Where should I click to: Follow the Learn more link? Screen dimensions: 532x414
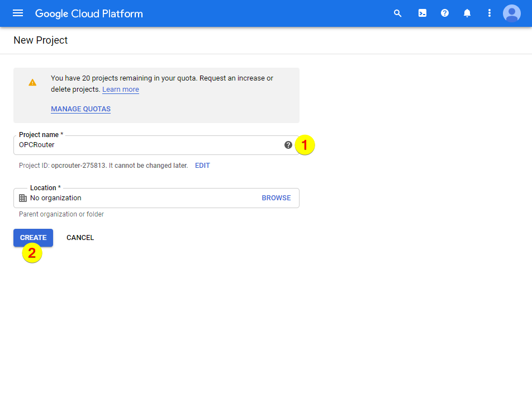(x=121, y=90)
